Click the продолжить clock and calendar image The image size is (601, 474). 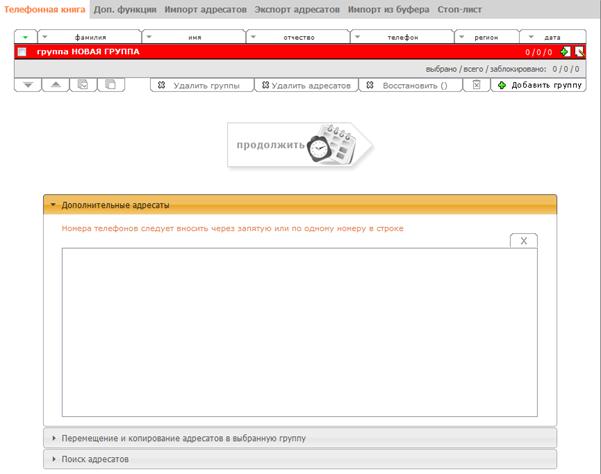coord(300,145)
